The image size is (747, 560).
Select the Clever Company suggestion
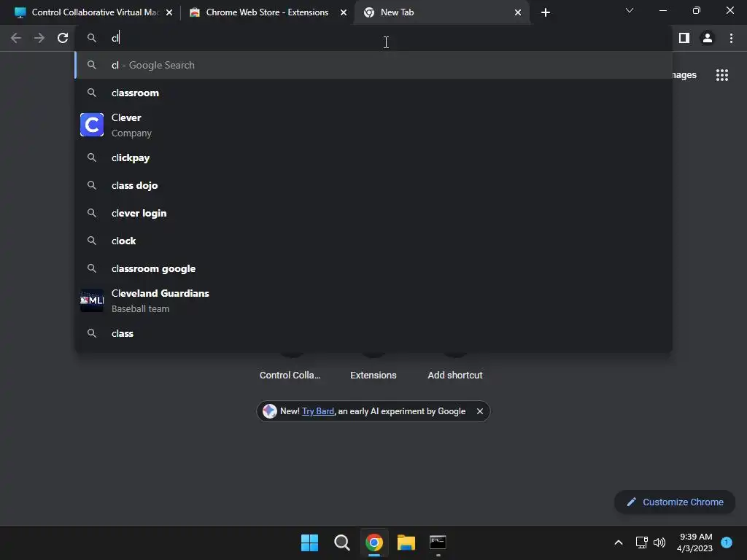point(373,125)
